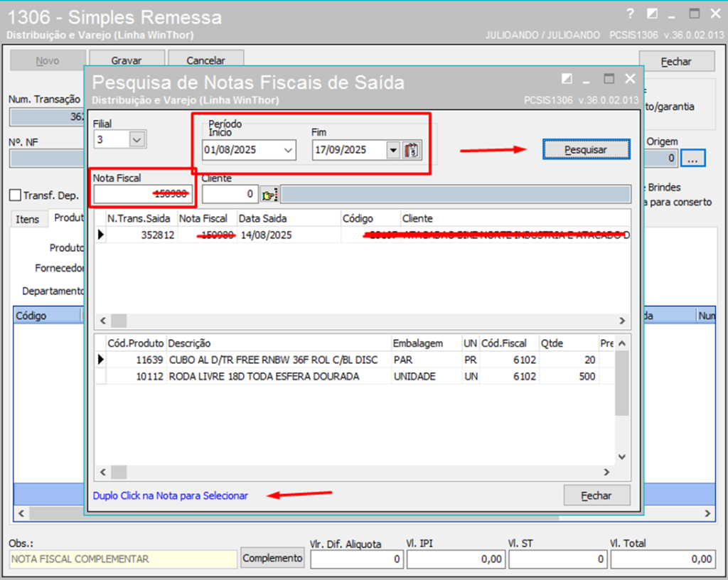Click the Cancelar button
Viewport: 728px width, 580px height.
(x=205, y=60)
